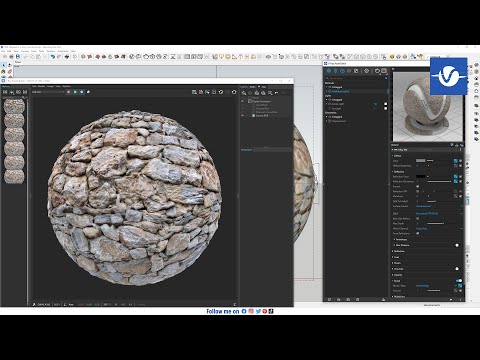Open SketchUp Extensions menu

pyautogui.click(x=63, y=51)
